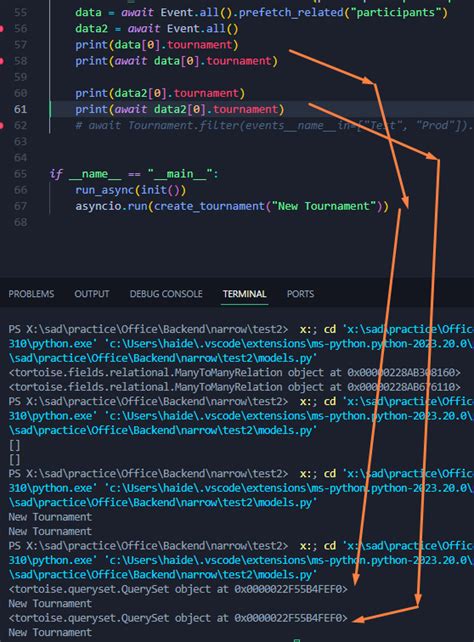Toggle breakpoint dot on line 56
The height and width of the screenshot is (642, 474).
[x=2, y=29]
